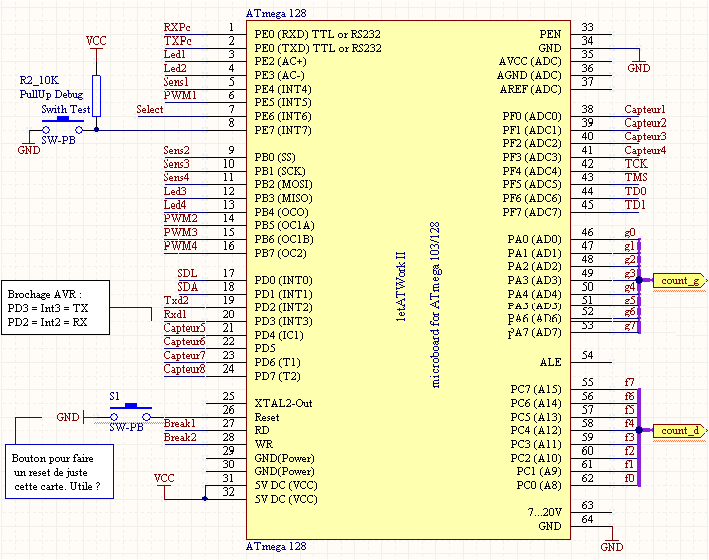Screen dimensions: 709x560
Task: Select the vertical 'microboard for ATmega 103/128' text
Action: pos(435,311)
